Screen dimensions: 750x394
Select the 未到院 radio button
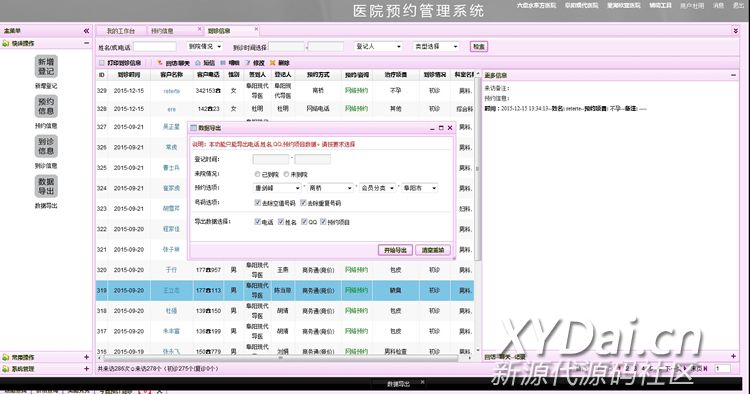[x=286, y=175]
